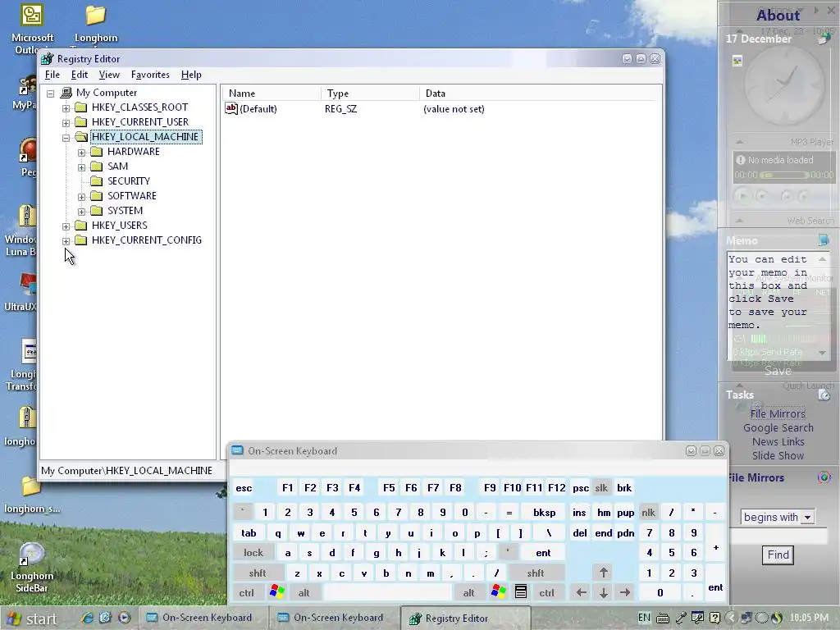
Task: Select the HKEY_USERS folder icon
Action: tap(81, 225)
